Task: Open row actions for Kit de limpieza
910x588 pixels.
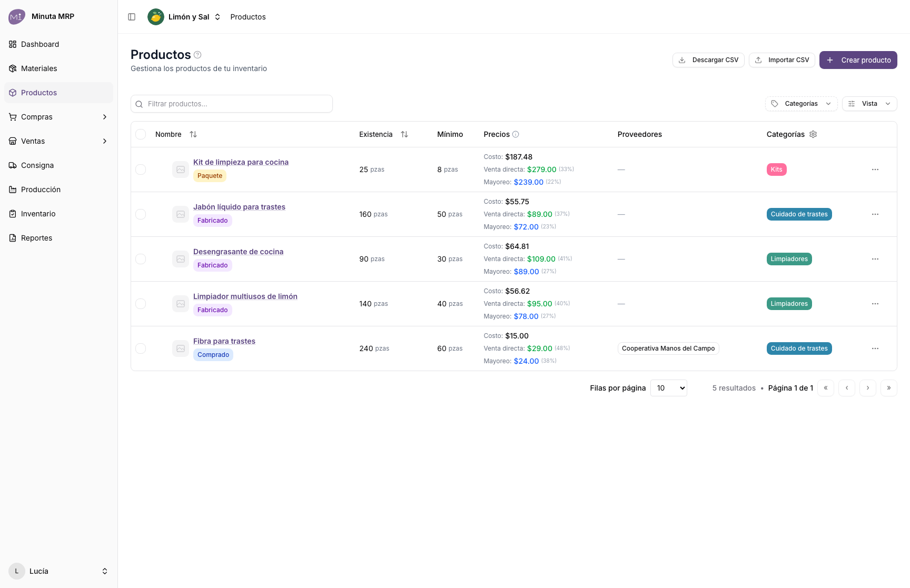Action: 875,170
